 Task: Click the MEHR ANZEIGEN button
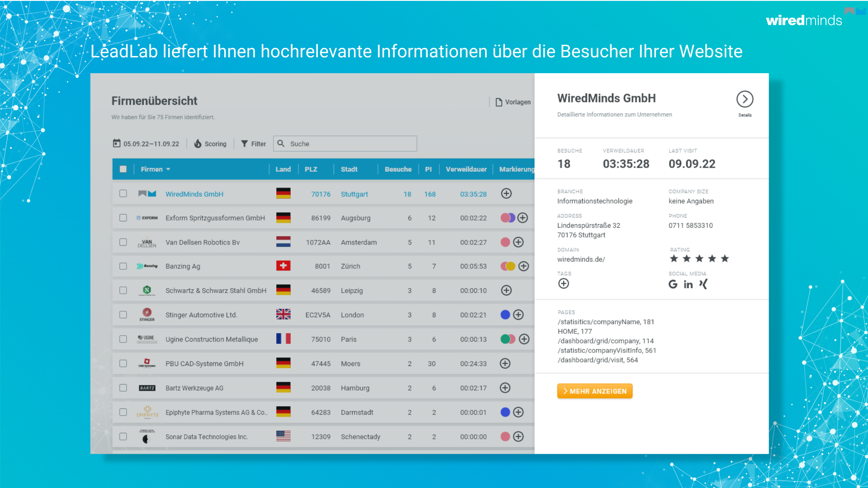click(x=594, y=391)
